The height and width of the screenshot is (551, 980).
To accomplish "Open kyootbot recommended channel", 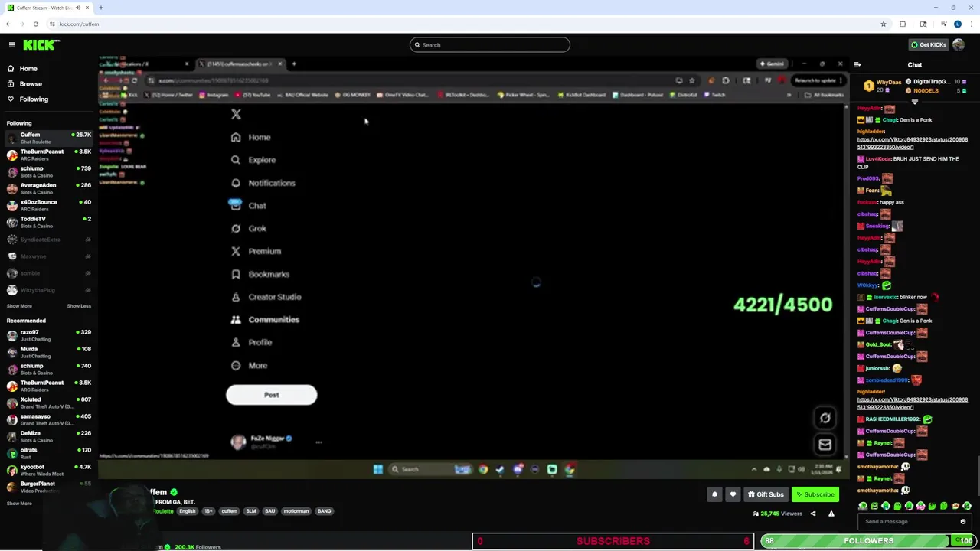I will pos(48,470).
